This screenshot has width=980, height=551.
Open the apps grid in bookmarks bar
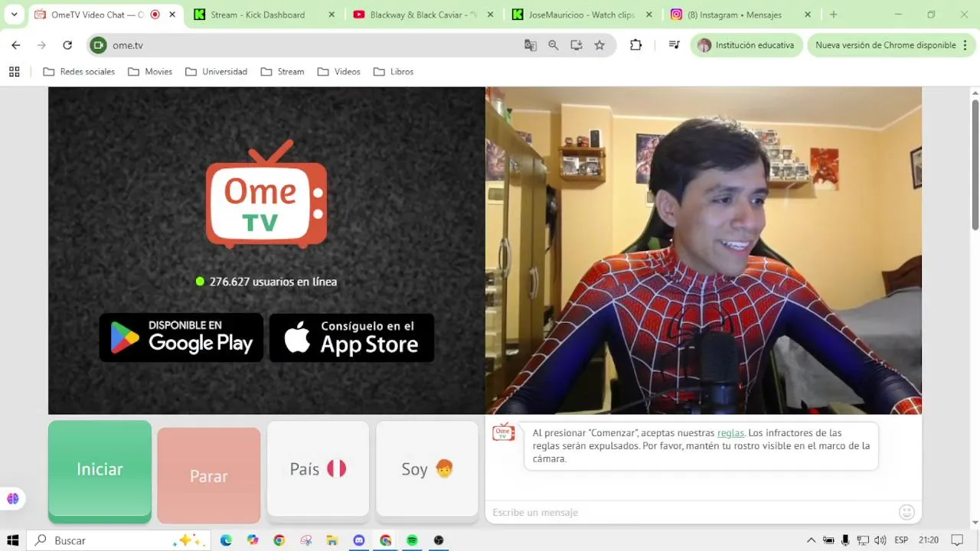pos(14,72)
